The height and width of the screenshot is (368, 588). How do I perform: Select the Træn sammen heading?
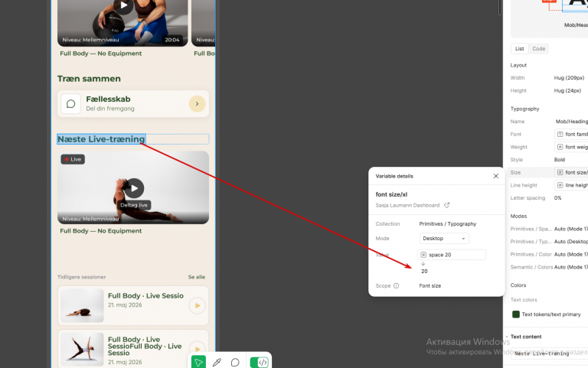point(89,79)
